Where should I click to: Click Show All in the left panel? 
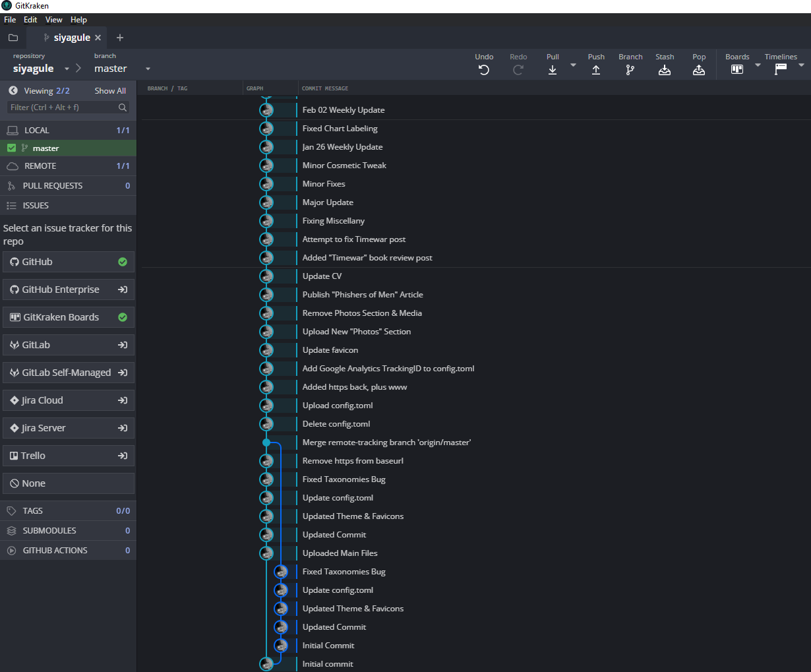click(x=110, y=91)
